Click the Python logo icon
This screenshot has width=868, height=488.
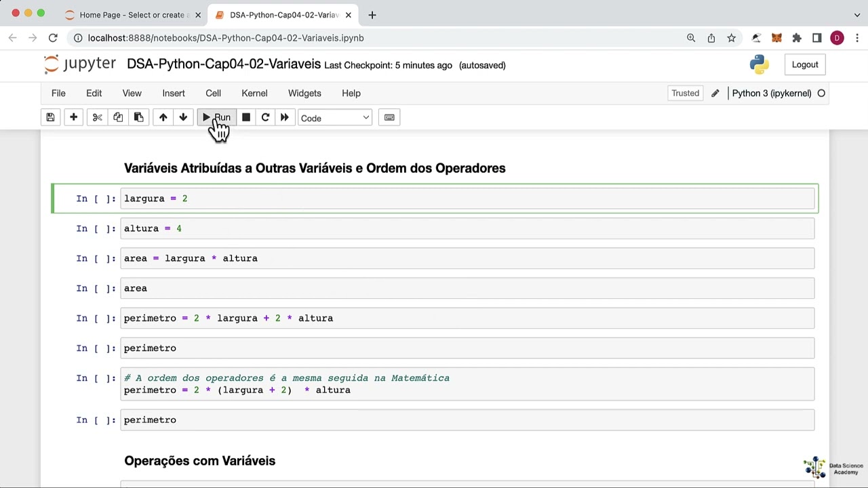pyautogui.click(x=759, y=64)
